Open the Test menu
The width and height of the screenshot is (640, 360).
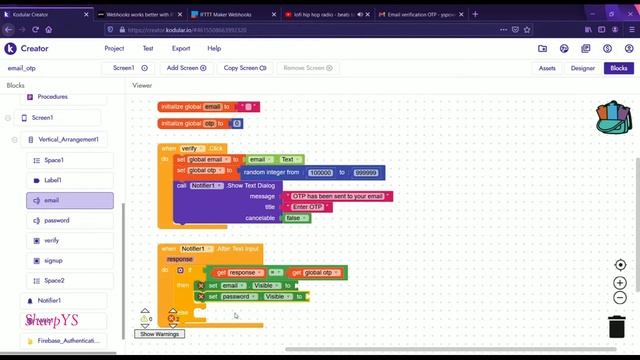click(148, 49)
